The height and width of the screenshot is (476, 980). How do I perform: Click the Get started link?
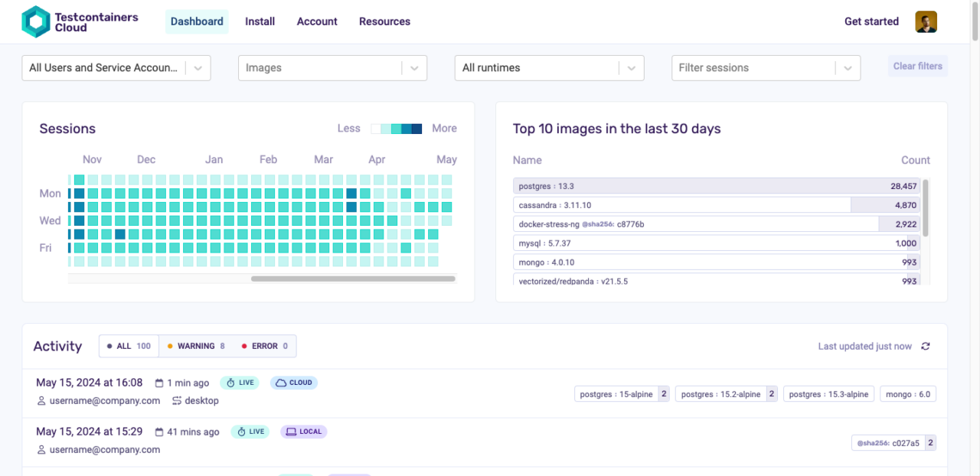[x=871, y=21]
